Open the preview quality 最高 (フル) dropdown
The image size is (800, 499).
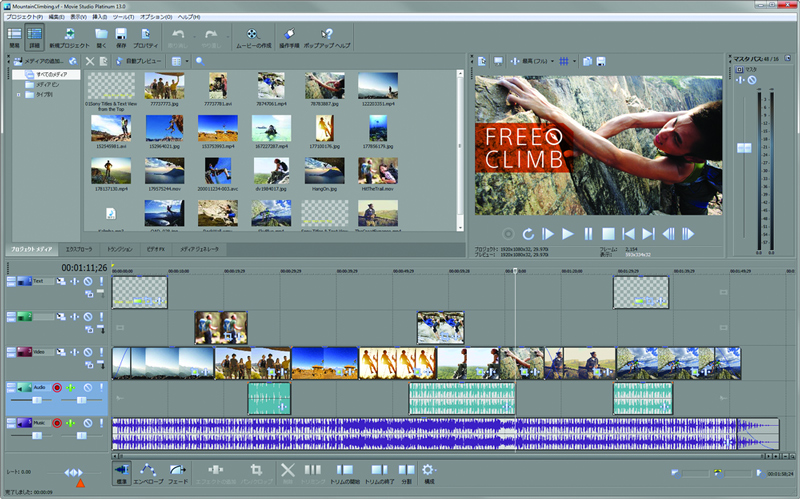(538, 61)
